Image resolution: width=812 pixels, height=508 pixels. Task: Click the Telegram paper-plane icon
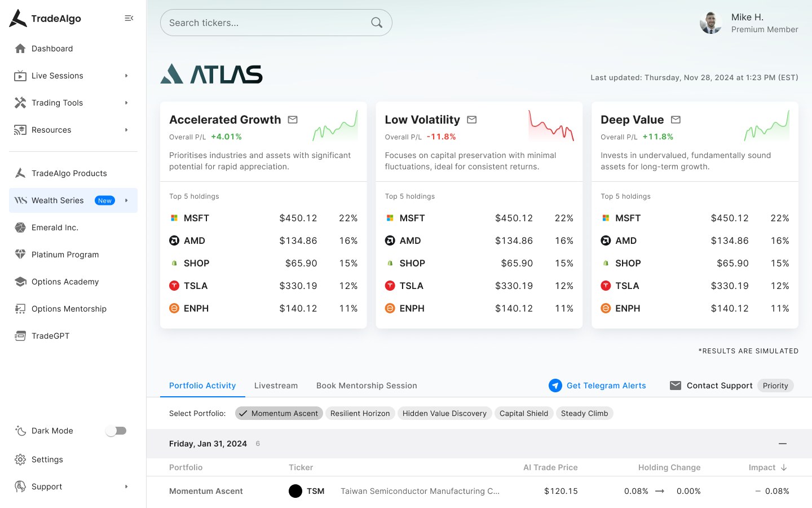coord(555,386)
